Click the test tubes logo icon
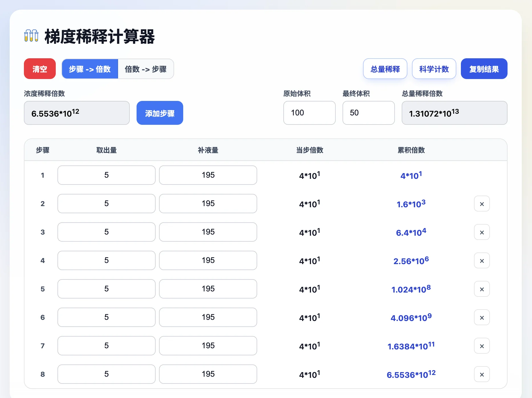Viewport: 532px width, 398px height. coord(31,36)
